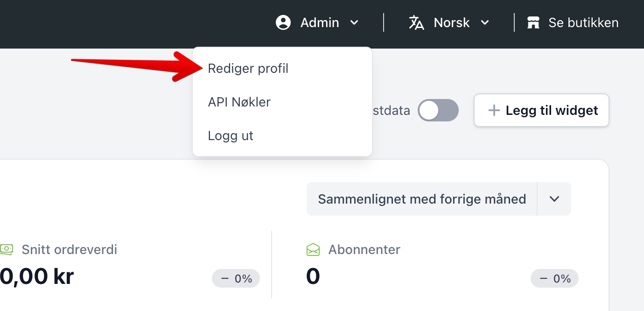Viewport: 644px width, 311px height.
Task: Click the Abonnenter 0% change badge
Action: [x=554, y=279]
